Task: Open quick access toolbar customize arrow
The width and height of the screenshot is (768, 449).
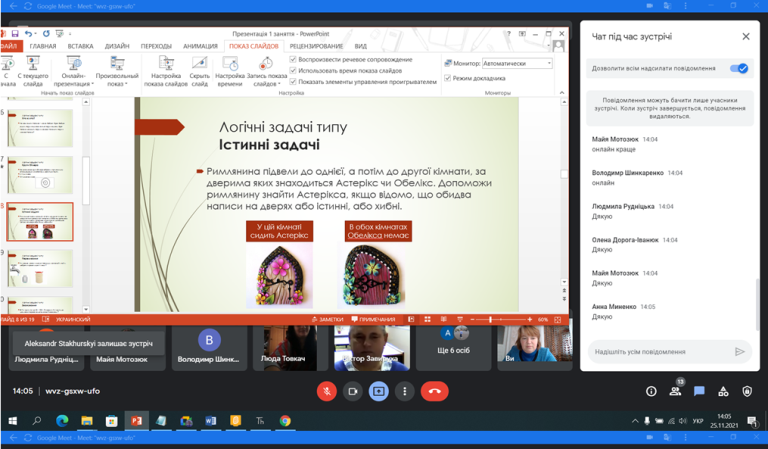Action: [x=70, y=34]
